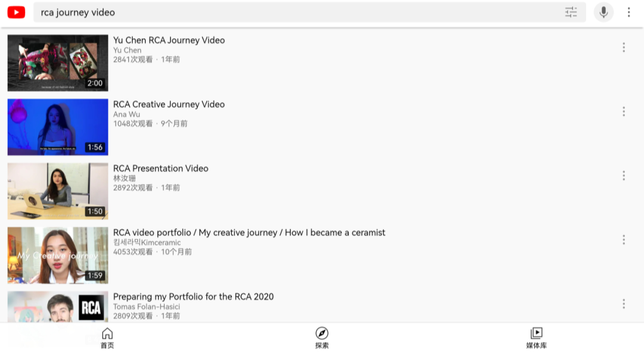Image resolution: width=644 pixels, height=352 pixels.
Task: Open options for Preparing my Portfolio video
Action: pos(624,304)
